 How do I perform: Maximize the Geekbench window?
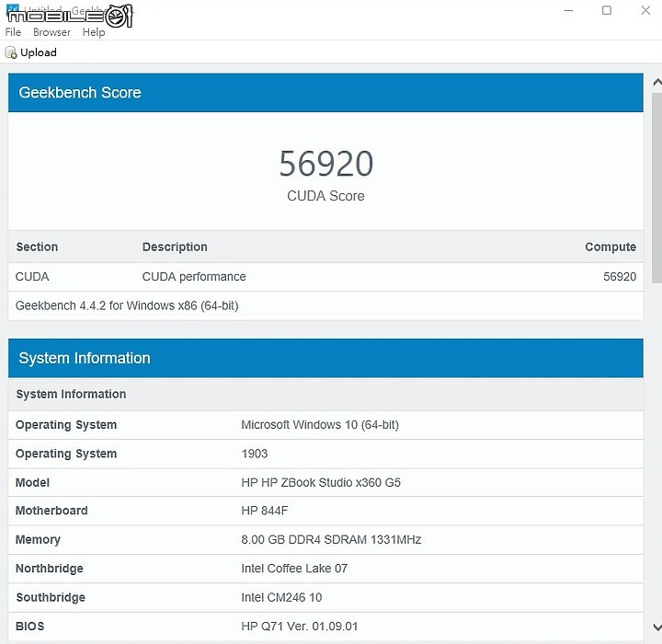[x=607, y=10]
